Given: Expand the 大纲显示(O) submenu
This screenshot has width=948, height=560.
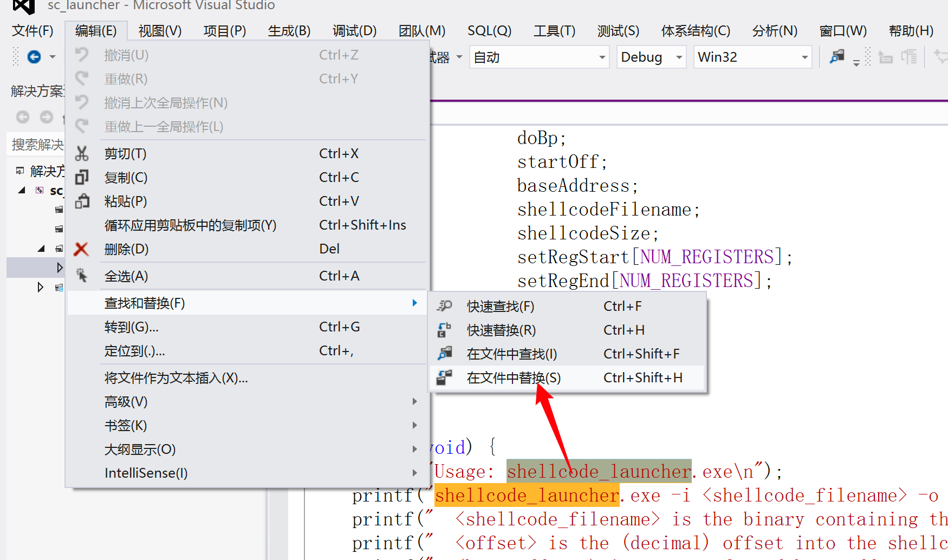Looking at the screenshot, I should point(247,450).
